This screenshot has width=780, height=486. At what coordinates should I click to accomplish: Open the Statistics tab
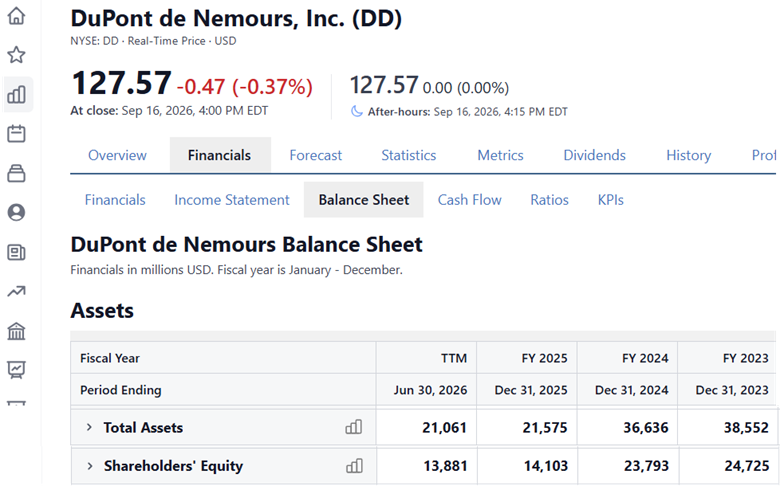tap(408, 155)
